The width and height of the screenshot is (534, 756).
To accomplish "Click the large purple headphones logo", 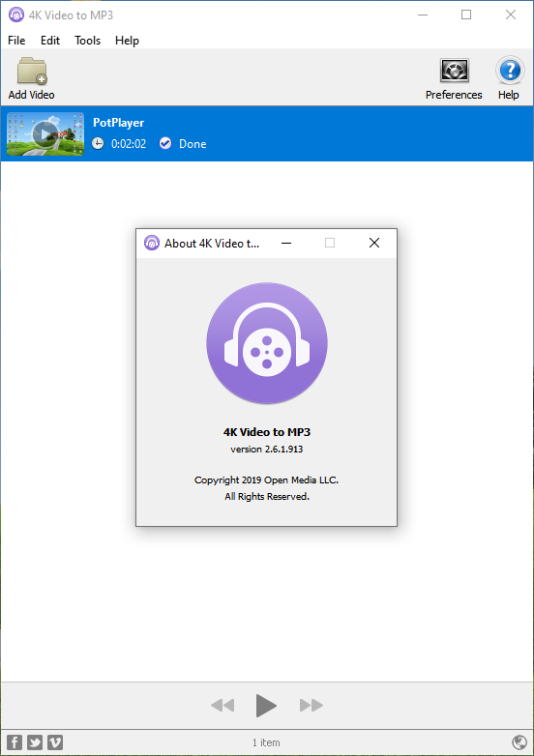I will tap(267, 343).
